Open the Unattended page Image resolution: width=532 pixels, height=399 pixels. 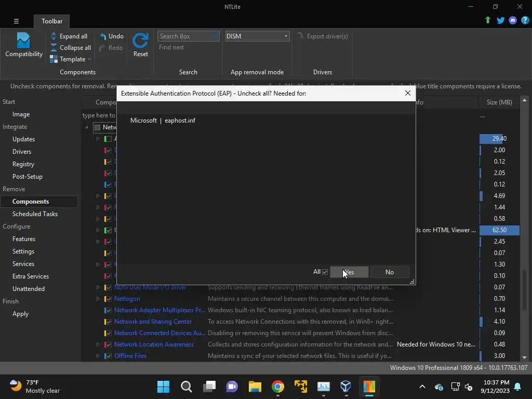point(29,289)
